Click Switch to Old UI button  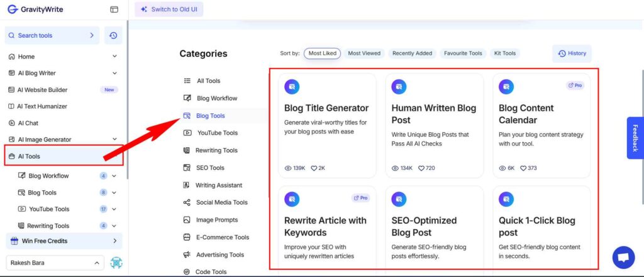coord(169,9)
